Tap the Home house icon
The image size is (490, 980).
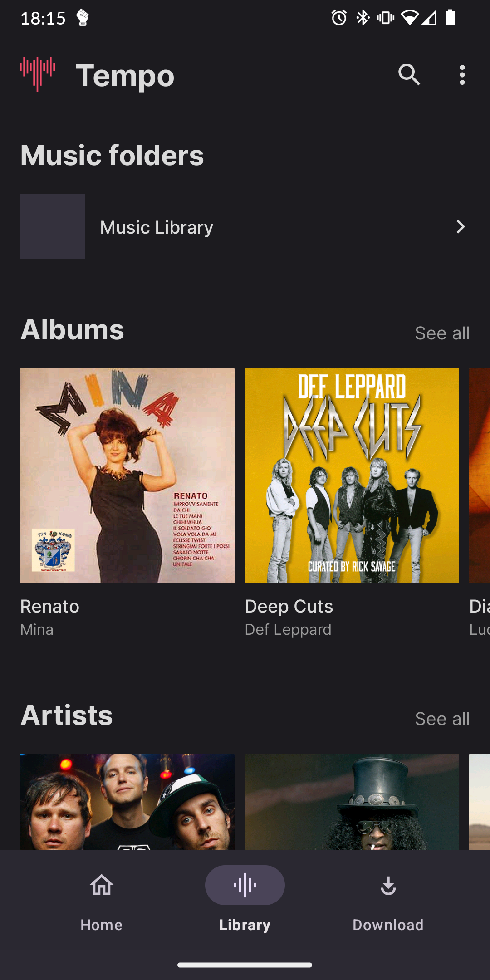point(101,885)
